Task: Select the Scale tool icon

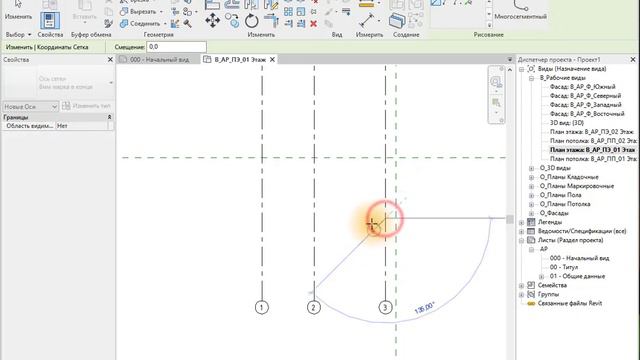Action: coord(301,12)
